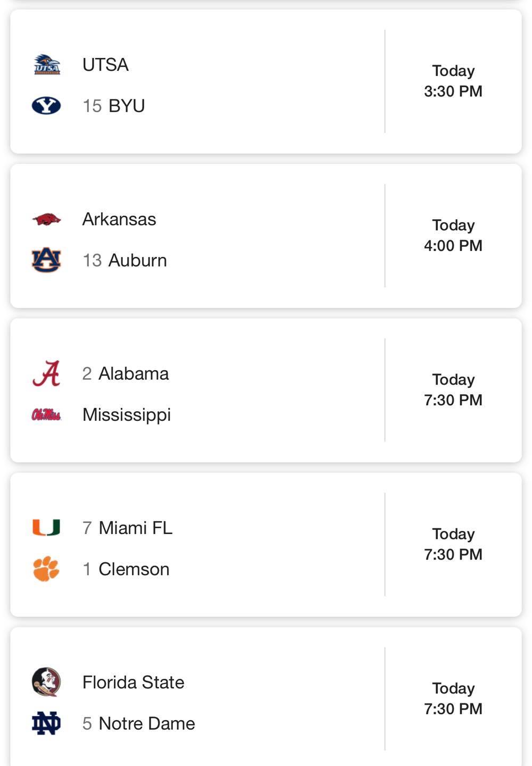The width and height of the screenshot is (532, 766).
Task: Open the Today 3:30 PM game time
Action: pos(453,81)
